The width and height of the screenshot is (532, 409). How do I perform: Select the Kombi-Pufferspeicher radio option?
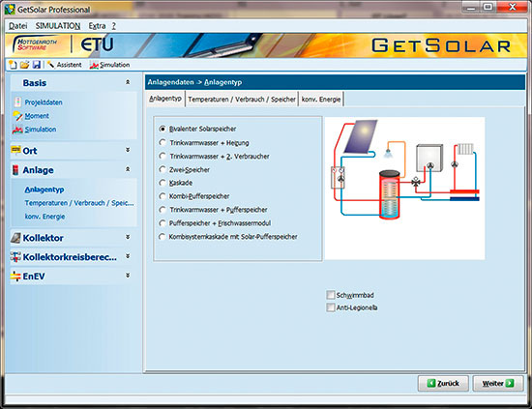click(x=163, y=196)
